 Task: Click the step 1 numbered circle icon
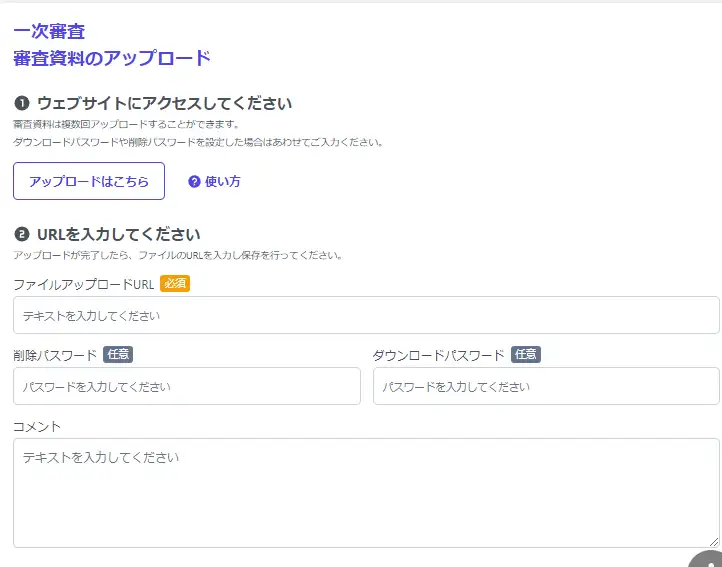pyautogui.click(x=21, y=103)
